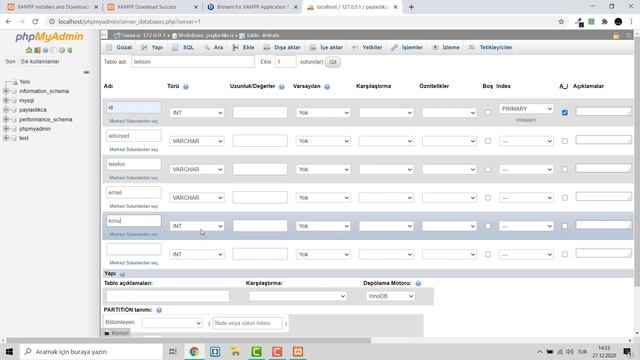Open the collation dropdown for email row
Viewport: 640px width, 360px height.
(386, 198)
